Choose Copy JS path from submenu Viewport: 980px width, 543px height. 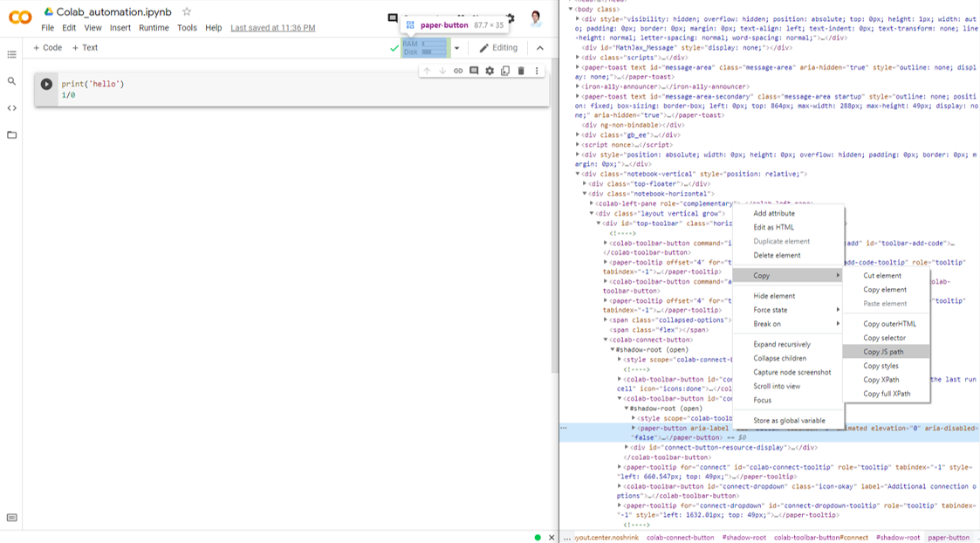[883, 352]
